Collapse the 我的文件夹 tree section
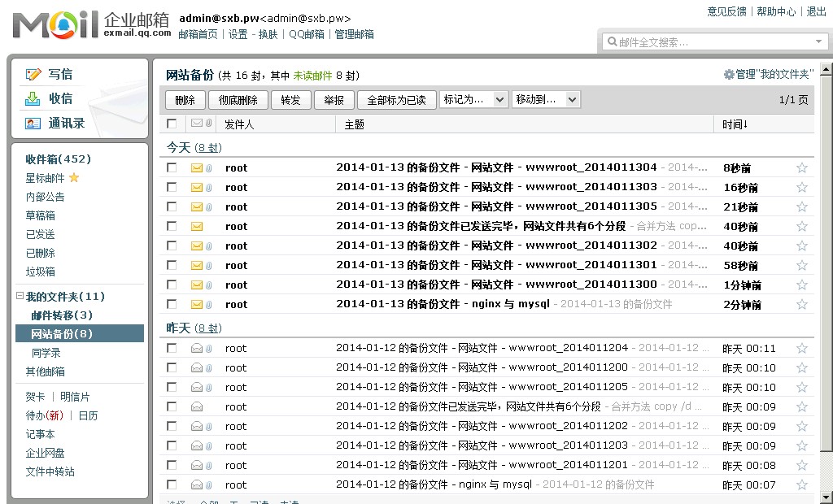Screen dimensions: 833x504 (20, 297)
